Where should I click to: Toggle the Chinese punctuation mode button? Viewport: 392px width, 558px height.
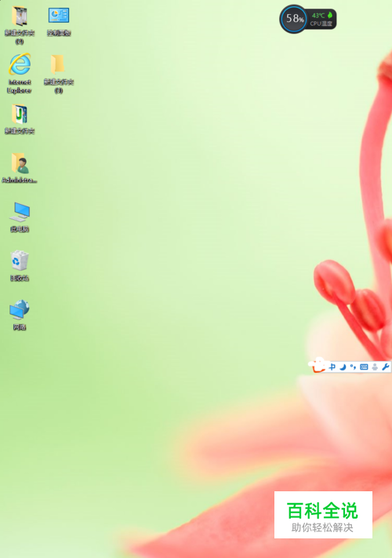click(353, 367)
